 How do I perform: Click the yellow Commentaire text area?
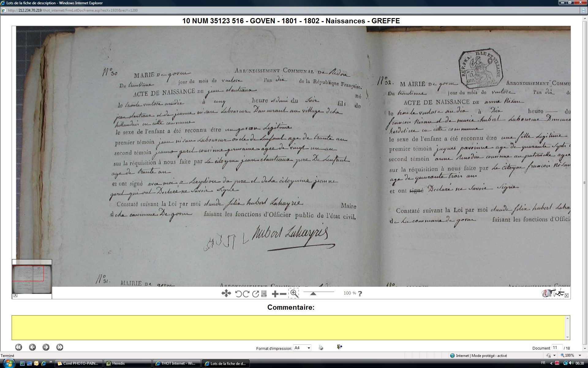(289, 328)
